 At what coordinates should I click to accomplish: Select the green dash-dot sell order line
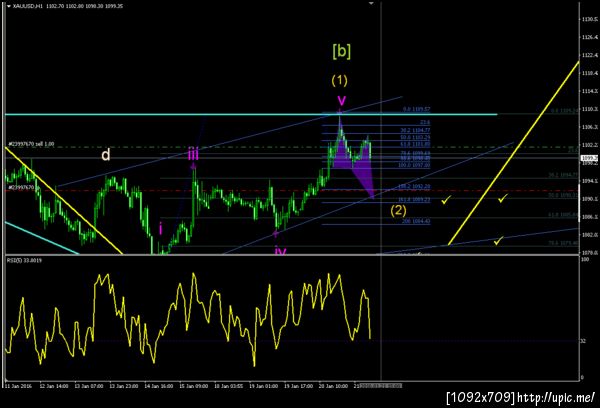tap(291, 147)
